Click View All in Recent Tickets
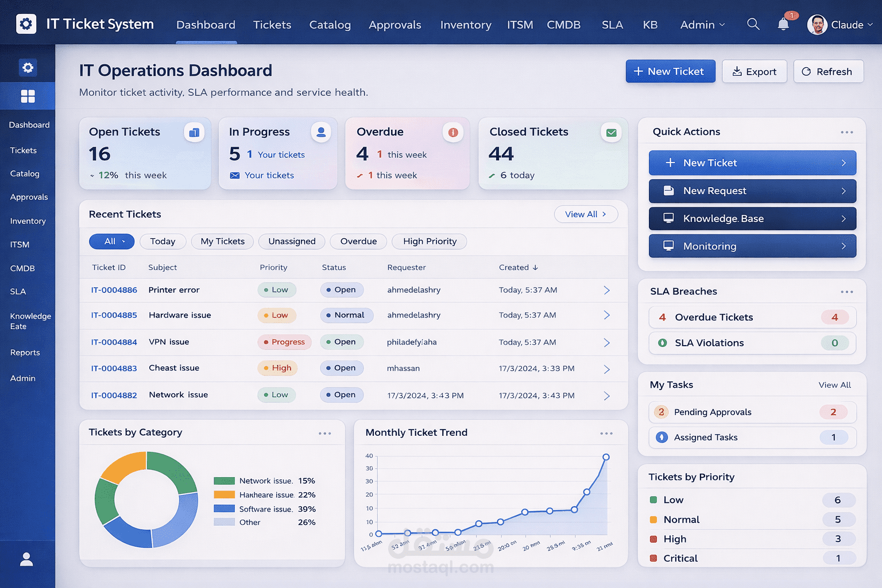 click(586, 214)
